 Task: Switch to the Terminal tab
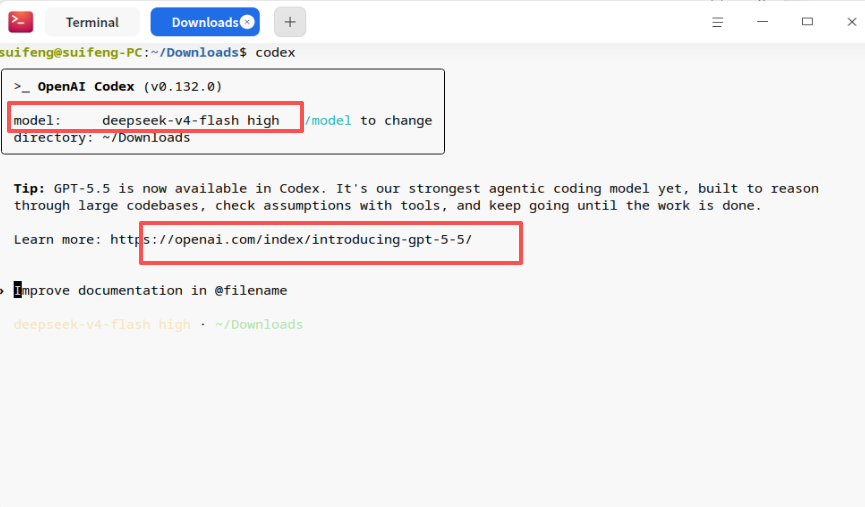coord(92,22)
